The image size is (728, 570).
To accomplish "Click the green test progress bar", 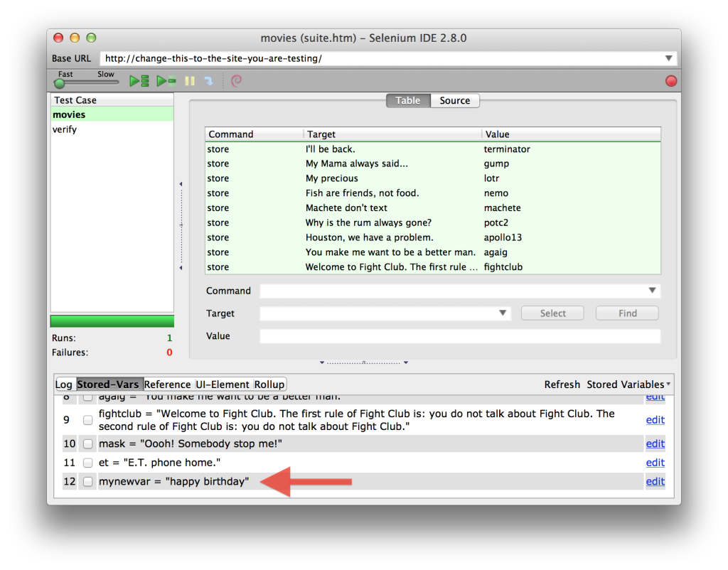I will tap(112, 321).
